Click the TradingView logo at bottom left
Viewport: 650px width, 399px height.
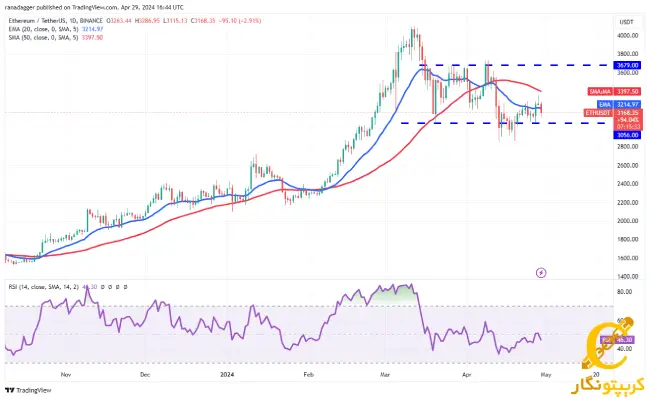(28, 390)
